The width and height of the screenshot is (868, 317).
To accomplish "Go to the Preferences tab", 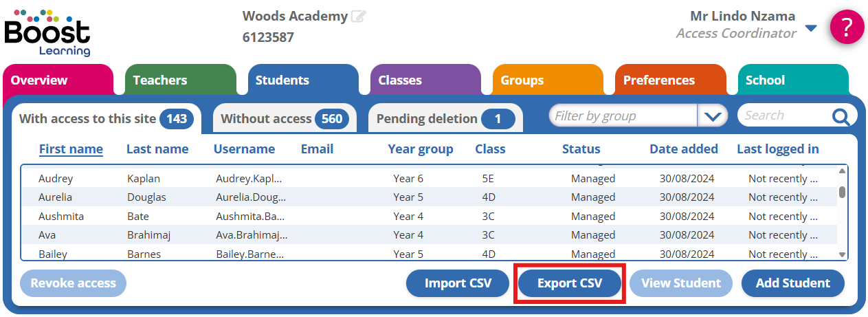I will coord(658,80).
